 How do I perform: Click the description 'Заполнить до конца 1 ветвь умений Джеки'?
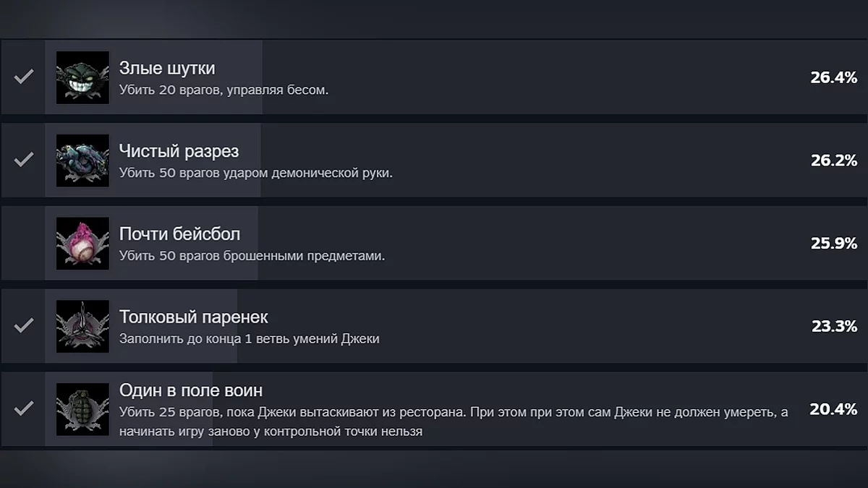[249, 338]
